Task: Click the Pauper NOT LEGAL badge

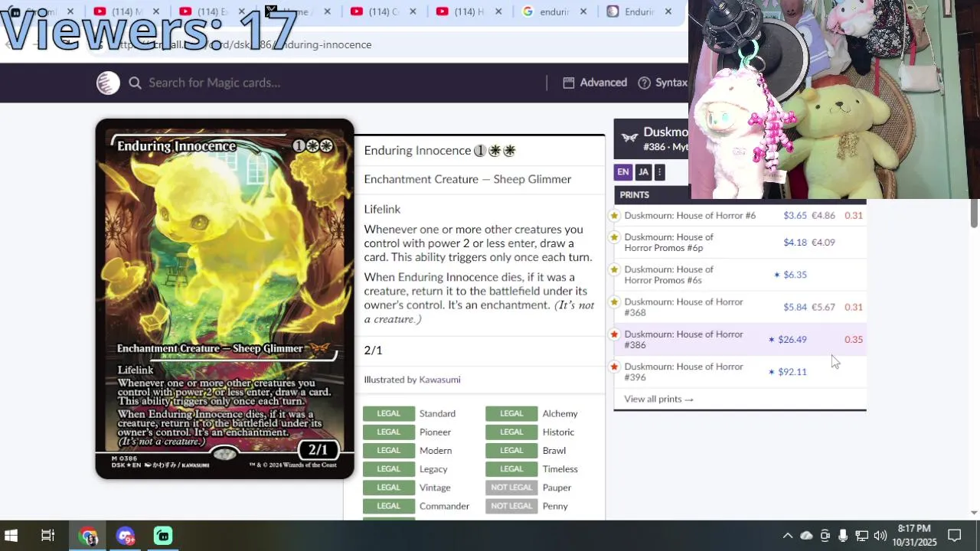Action: [x=511, y=487]
